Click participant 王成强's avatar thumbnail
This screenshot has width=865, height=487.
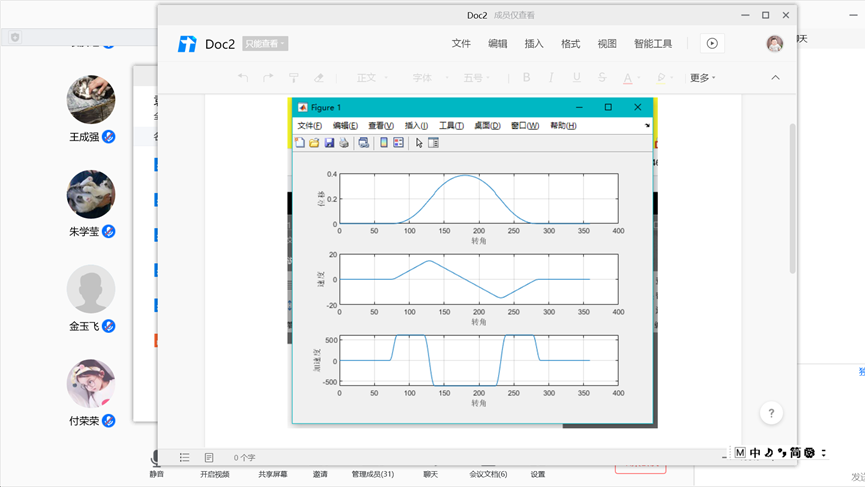[x=91, y=100]
